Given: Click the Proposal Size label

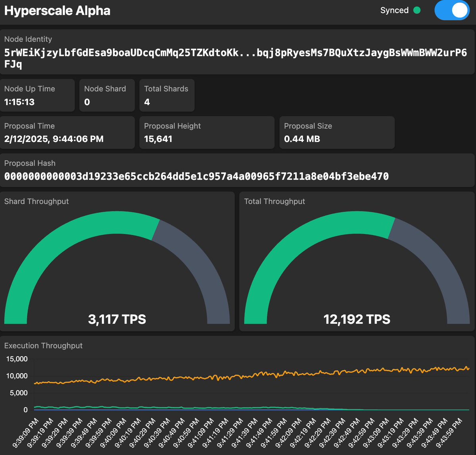Looking at the screenshot, I should pos(308,126).
